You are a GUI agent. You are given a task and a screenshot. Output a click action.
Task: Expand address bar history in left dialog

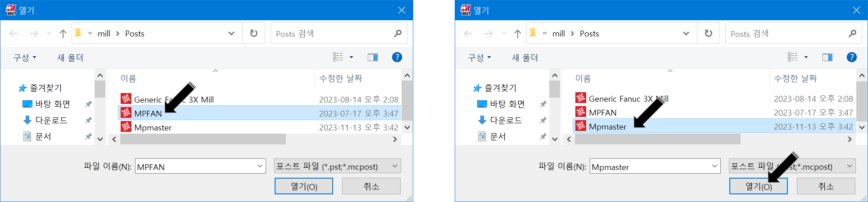pyautogui.click(x=231, y=33)
